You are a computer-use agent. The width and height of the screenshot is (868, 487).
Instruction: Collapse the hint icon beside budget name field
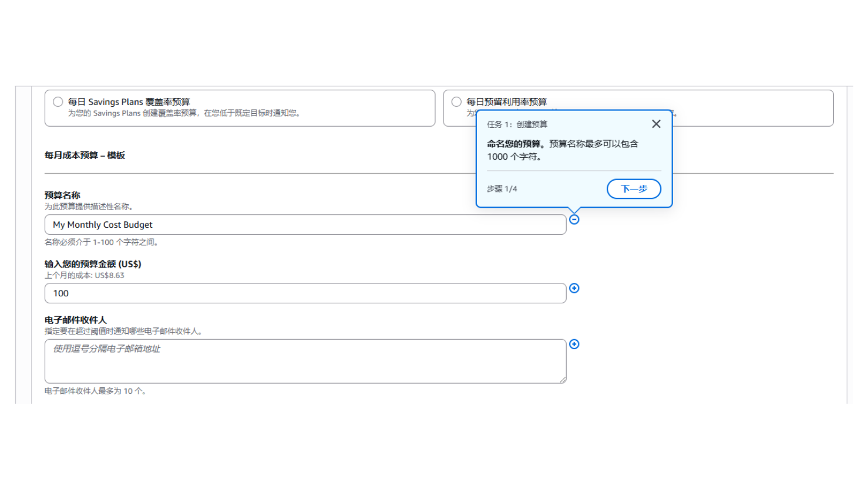click(574, 219)
